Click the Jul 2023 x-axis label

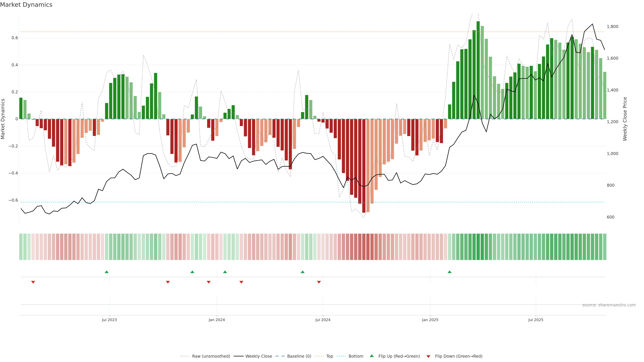tap(109, 320)
